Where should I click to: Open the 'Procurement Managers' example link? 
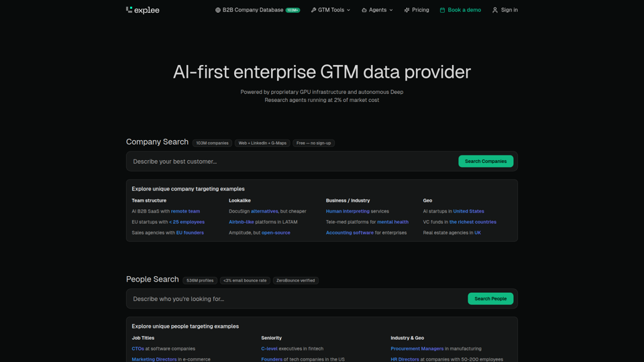click(x=417, y=349)
